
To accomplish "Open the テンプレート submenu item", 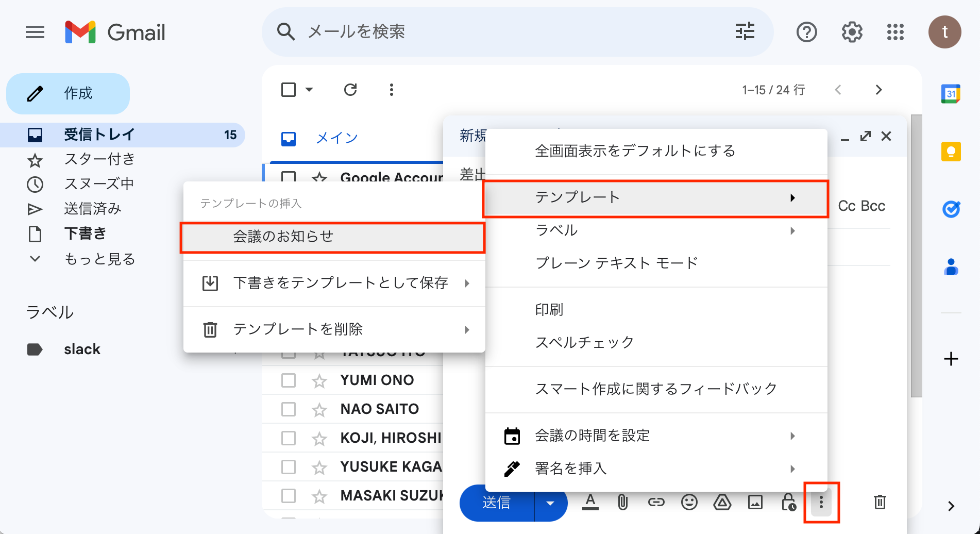I will pos(656,198).
